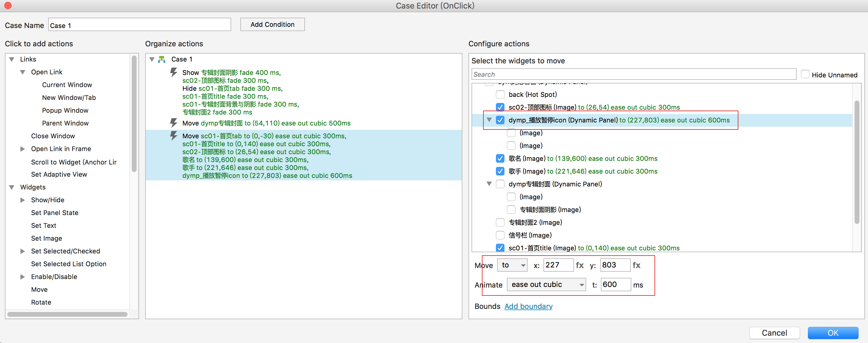Add Set Panel State action
Screen dimensions: 868x343
[x=55, y=213]
